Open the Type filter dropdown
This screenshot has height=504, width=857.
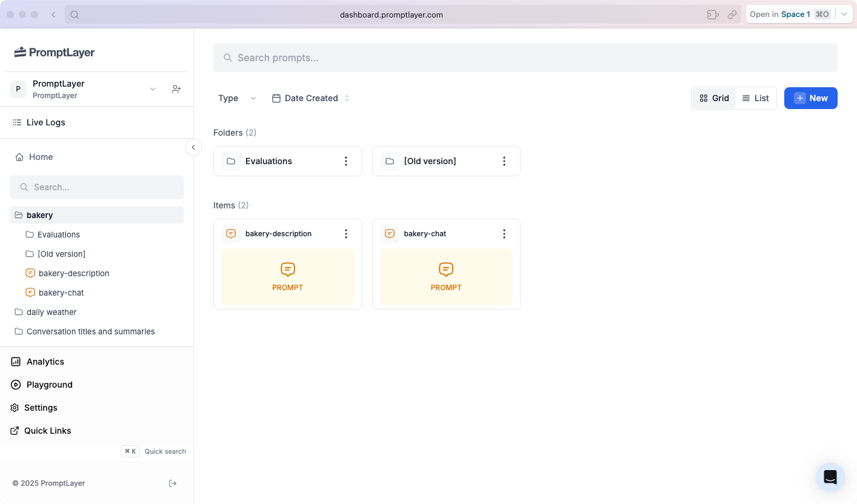237,98
